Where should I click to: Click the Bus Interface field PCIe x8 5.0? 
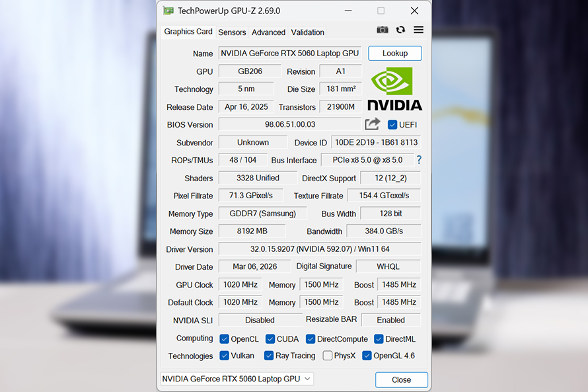[367, 160]
